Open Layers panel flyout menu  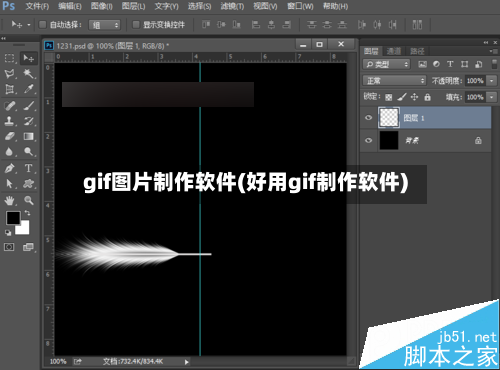click(x=493, y=51)
